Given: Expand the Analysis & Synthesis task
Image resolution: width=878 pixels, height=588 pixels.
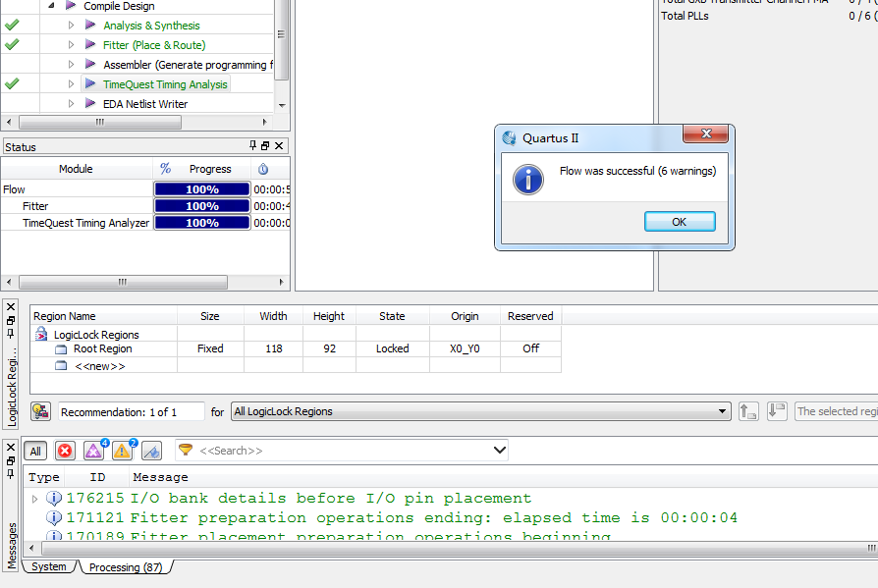Looking at the screenshot, I should click(x=71, y=26).
